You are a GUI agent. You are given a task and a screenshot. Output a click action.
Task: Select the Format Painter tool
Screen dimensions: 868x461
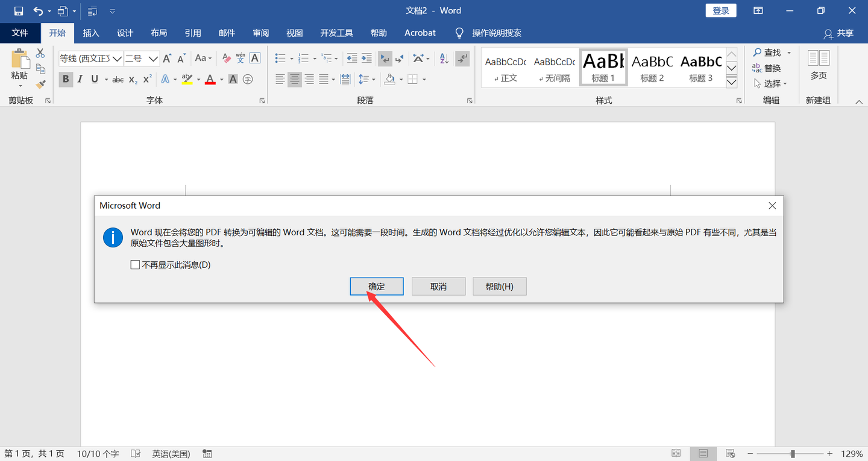(40, 83)
